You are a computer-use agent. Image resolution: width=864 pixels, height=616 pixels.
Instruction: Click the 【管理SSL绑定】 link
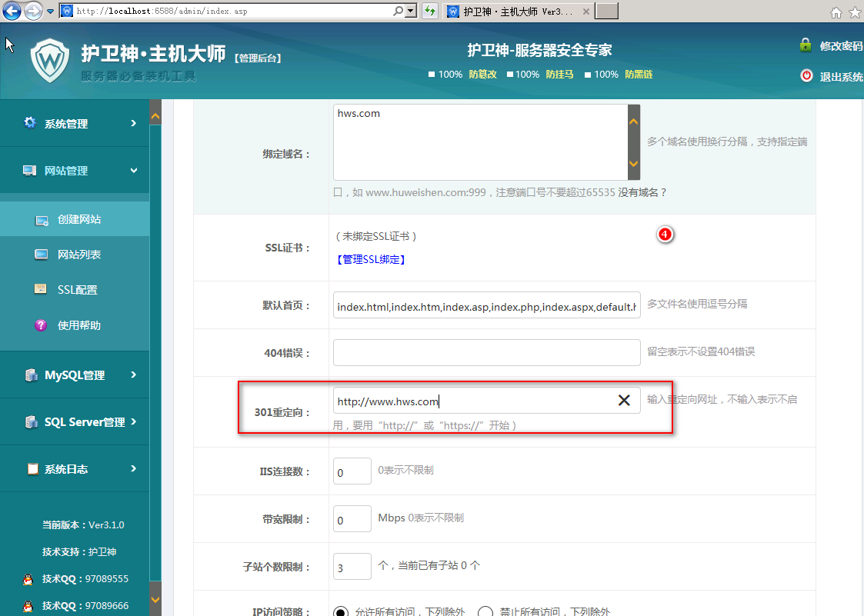(x=371, y=259)
